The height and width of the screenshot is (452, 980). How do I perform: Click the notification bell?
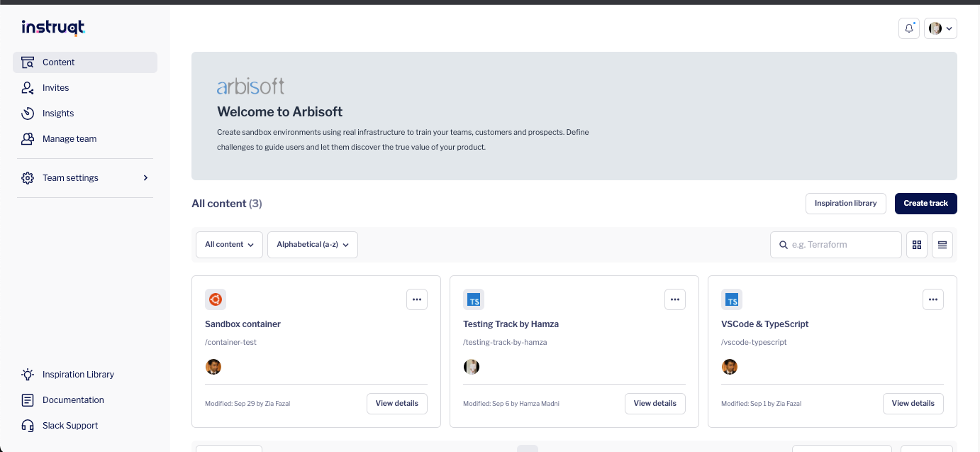click(x=909, y=28)
